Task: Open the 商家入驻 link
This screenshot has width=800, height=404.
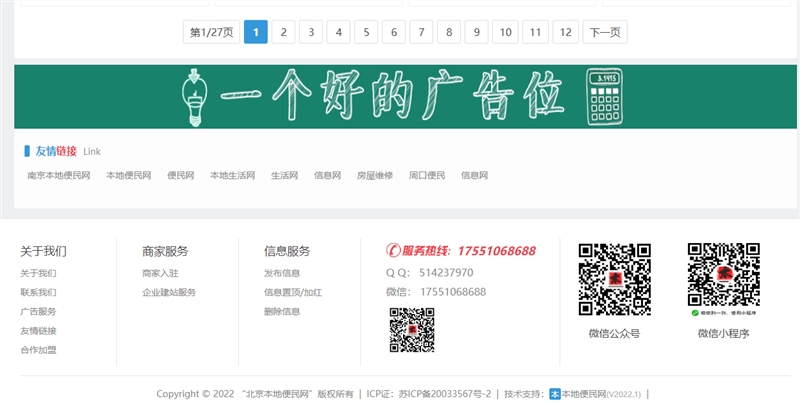Action: 160,273
